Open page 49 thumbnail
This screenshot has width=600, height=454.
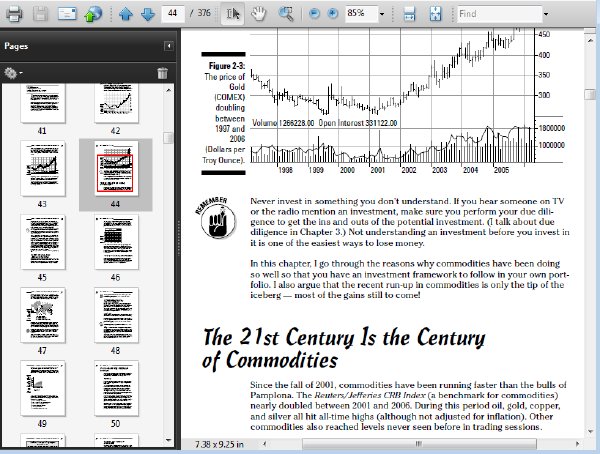tap(42, 388)
